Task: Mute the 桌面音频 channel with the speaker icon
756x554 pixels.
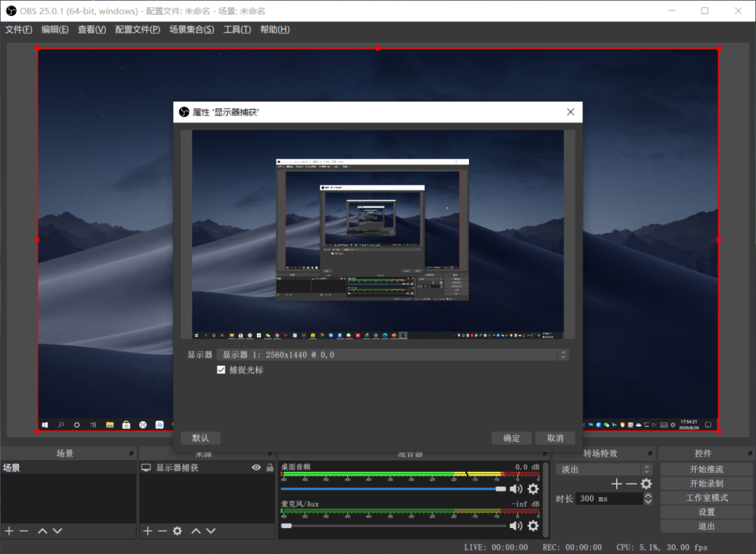Action: [x=516, y=489]
